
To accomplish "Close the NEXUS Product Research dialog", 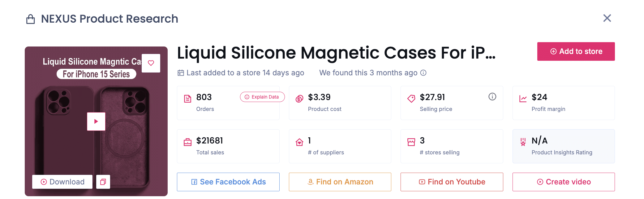I will [607, 18].
